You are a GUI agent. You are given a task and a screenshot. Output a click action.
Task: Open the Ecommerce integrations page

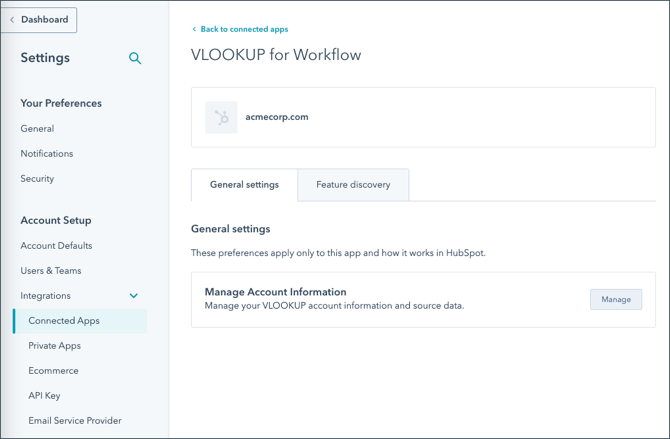[x=53, y=371]
